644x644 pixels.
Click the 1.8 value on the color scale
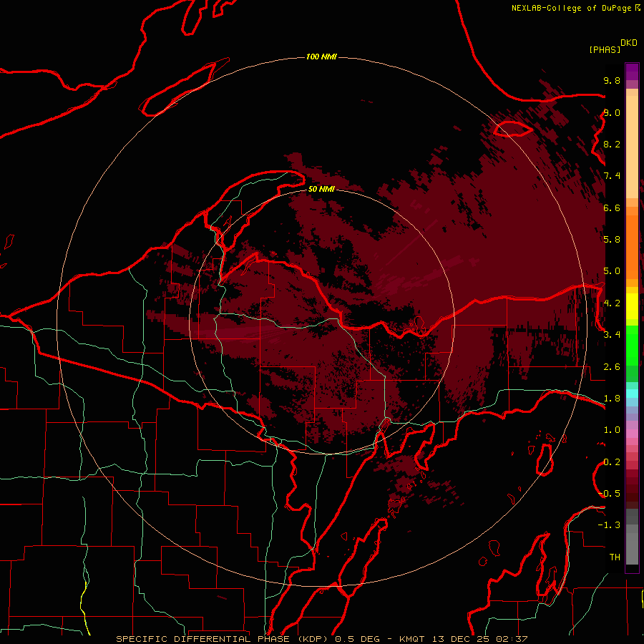[x=612, y=399]
